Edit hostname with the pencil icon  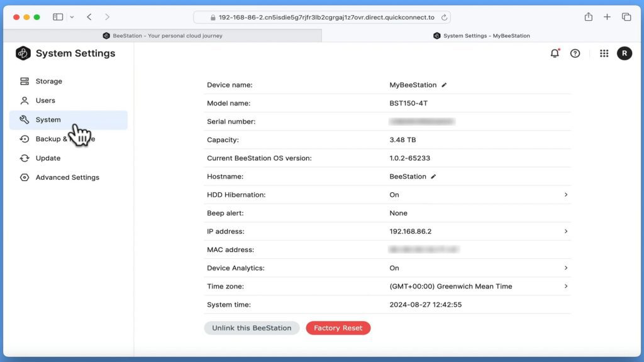[x=433, y=177]
